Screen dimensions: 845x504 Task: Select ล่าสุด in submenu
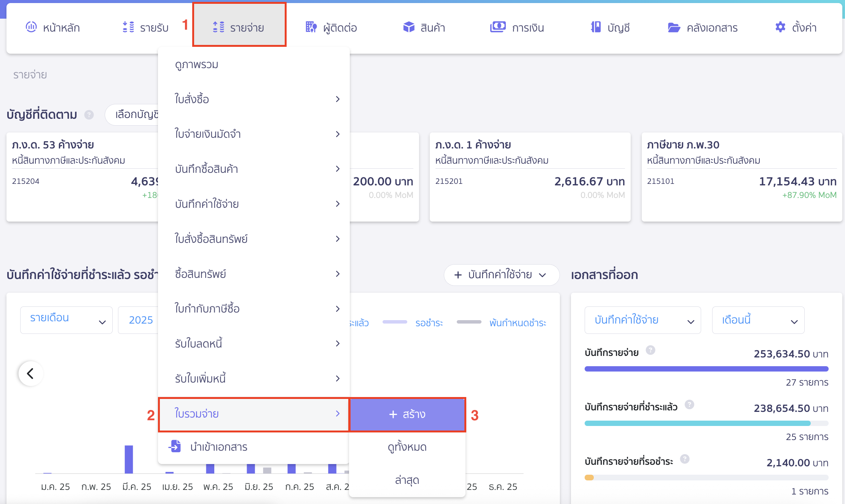pos(407,480)
